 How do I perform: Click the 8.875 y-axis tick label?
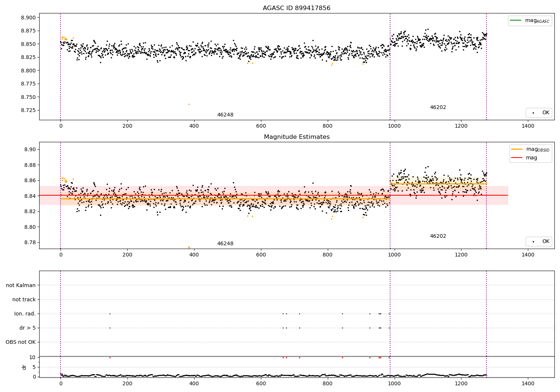click(x=28, y=31)
